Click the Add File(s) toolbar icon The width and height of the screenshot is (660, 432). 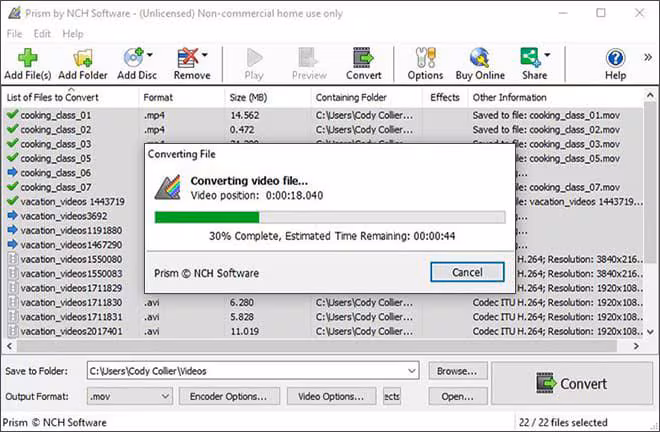click(28, 58)
